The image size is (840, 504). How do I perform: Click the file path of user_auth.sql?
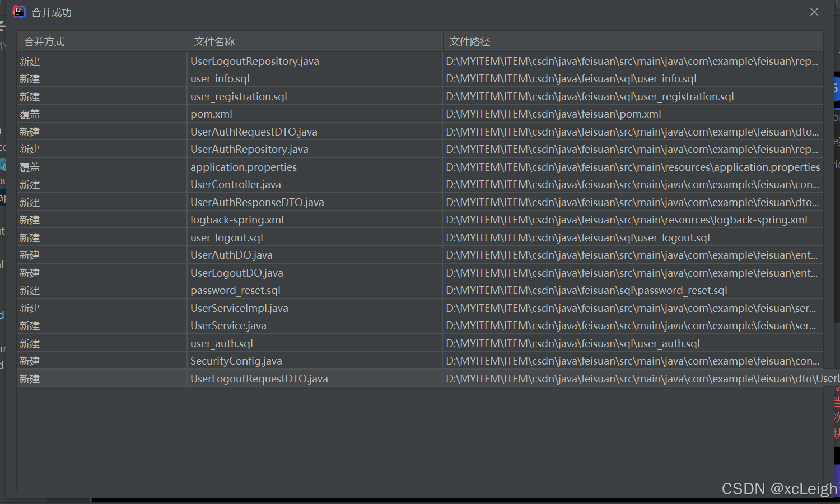coord(573,344)
